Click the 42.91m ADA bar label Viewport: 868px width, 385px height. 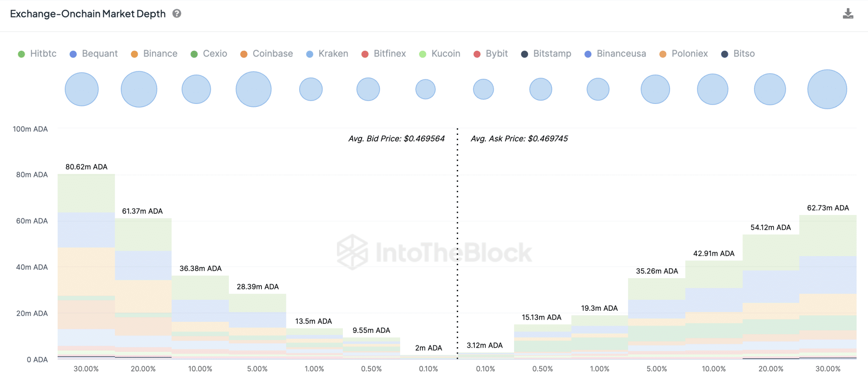click(x=714, y=254)
